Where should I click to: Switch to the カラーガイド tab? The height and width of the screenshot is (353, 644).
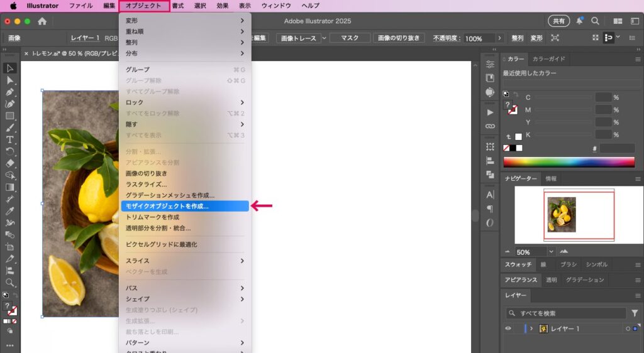point(548,59)
